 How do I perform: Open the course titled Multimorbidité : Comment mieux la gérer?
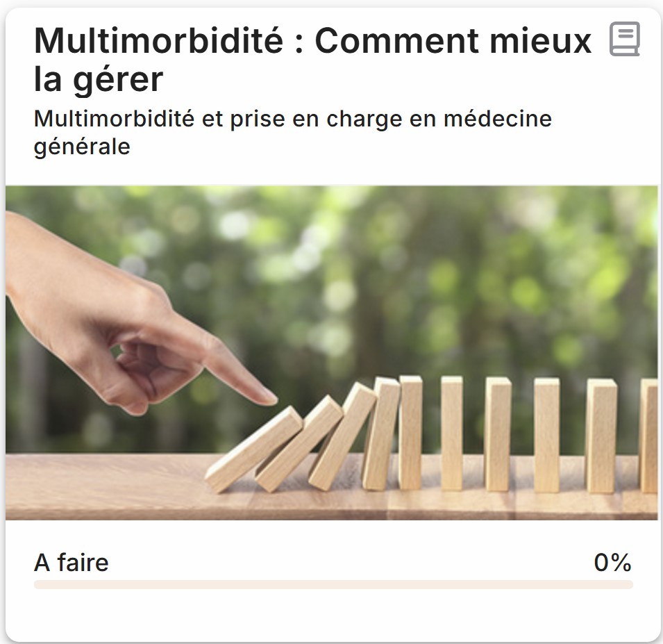pyautogui.click(x=312, y=60)
